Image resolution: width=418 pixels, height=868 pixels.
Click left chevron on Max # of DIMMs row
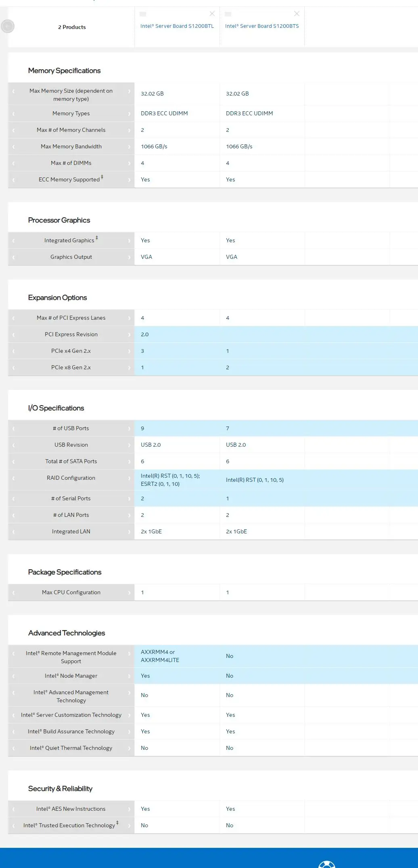click(x=13, y=163)
